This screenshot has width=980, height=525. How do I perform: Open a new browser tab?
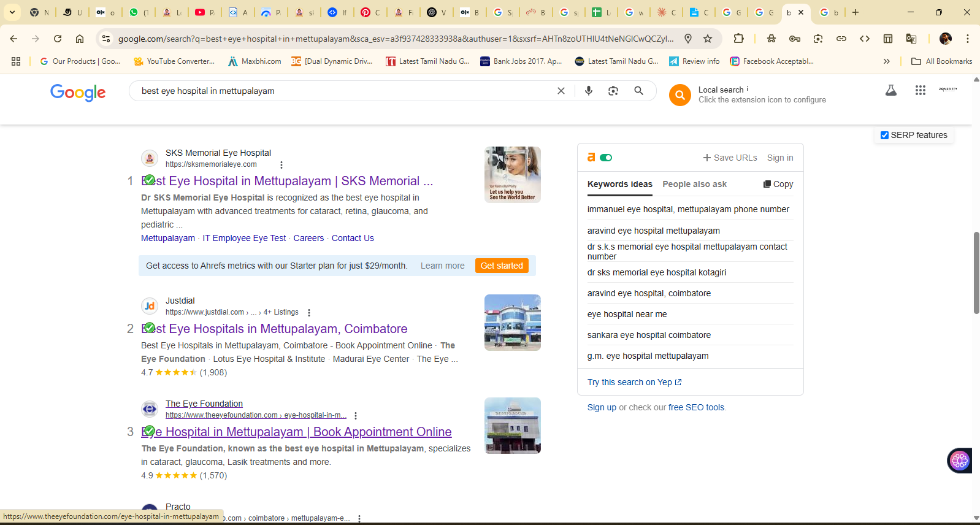(856, 12)
